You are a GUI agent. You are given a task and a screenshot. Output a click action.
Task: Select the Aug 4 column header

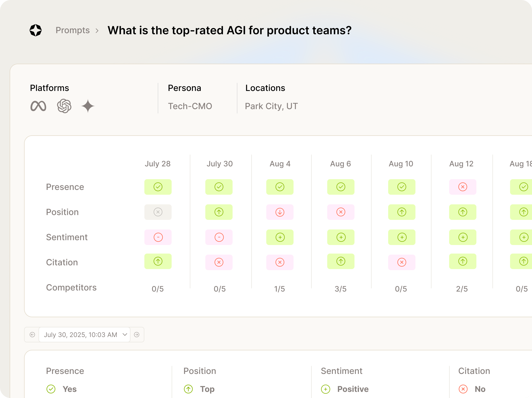280,164
